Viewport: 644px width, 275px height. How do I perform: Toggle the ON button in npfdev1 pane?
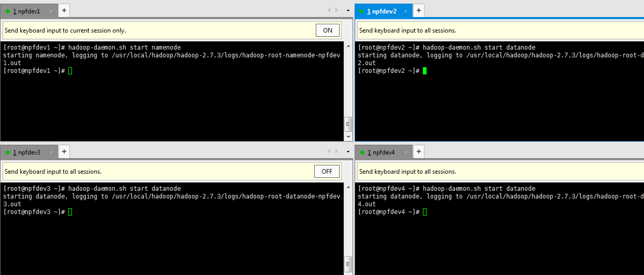(327, 30)
